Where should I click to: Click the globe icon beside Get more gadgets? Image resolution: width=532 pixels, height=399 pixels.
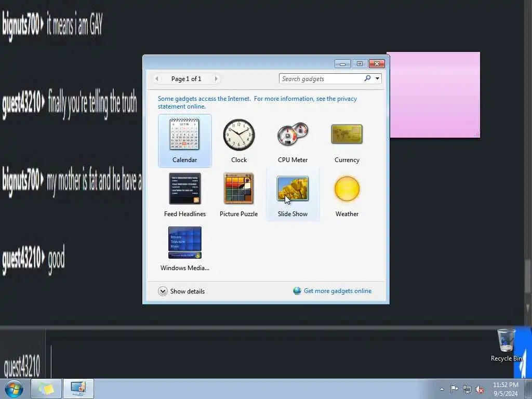pyautogui.click(x=297, y=291)
